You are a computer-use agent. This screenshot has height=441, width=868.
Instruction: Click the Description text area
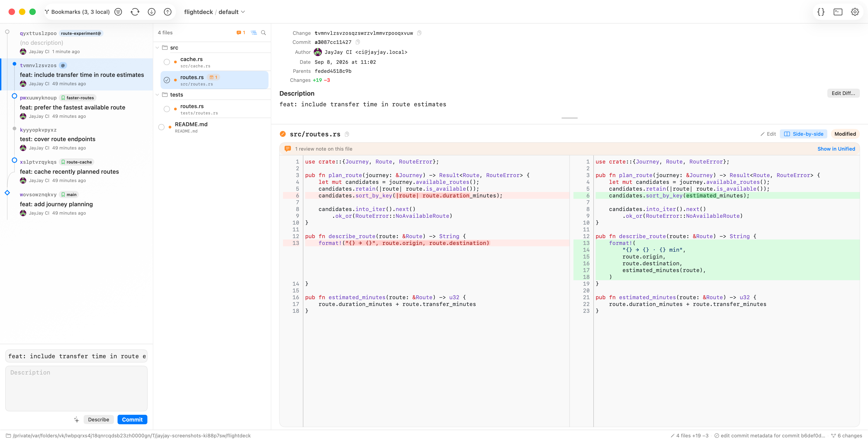tap(76, 388)
